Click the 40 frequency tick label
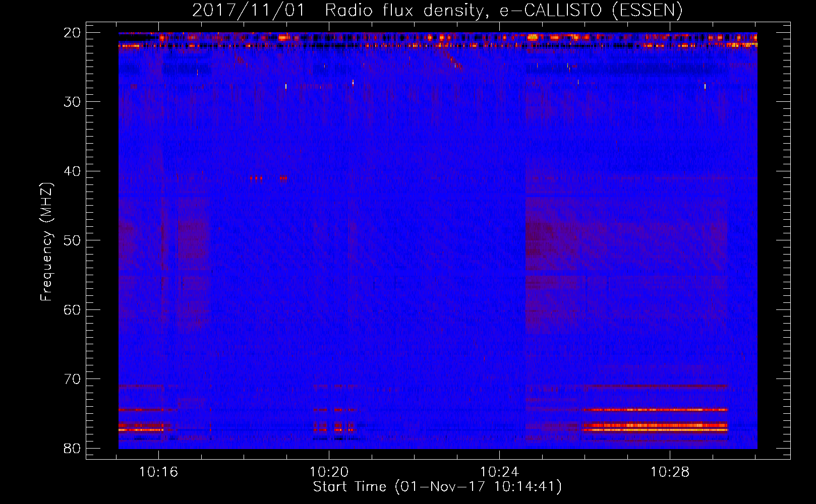Screen dimensions: 816x504 (73, 171)
